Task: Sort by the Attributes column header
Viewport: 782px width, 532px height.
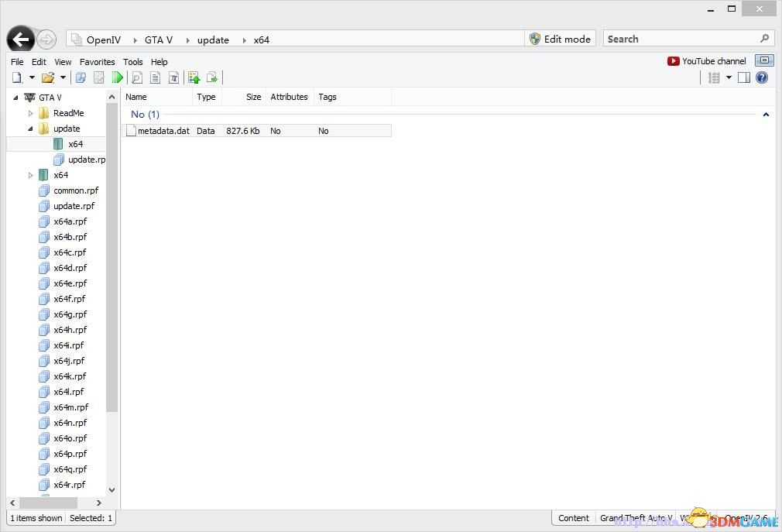Action: [290, 97]
